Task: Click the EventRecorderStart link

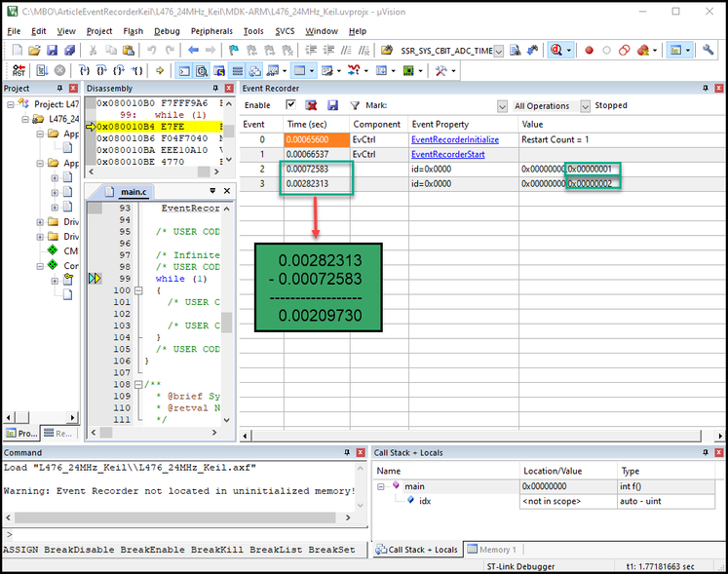Action: [x=447, y=154]
